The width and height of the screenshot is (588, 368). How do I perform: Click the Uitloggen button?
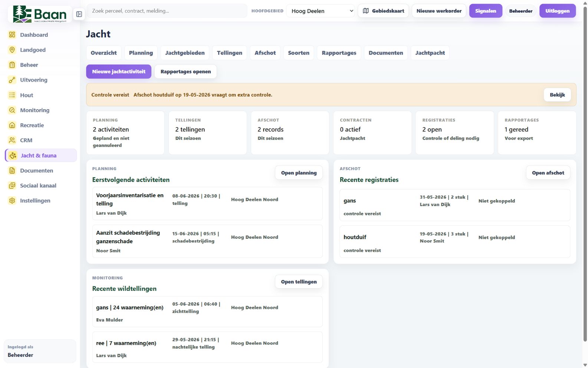tap(557, 11)
